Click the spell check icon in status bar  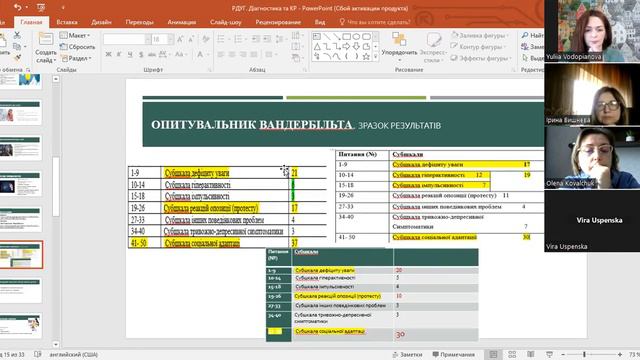pyautogui.click(x=38, y=354)
